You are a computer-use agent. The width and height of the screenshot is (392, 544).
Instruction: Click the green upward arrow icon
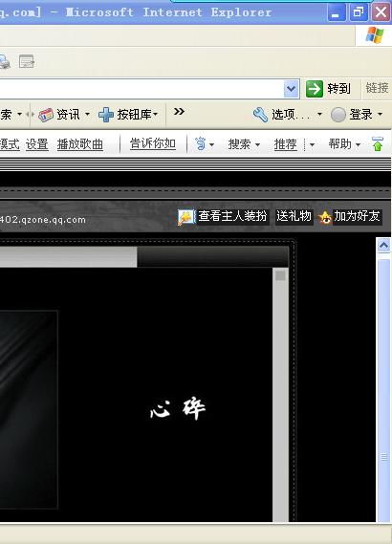pyautogui.click(x=378, y=144)
